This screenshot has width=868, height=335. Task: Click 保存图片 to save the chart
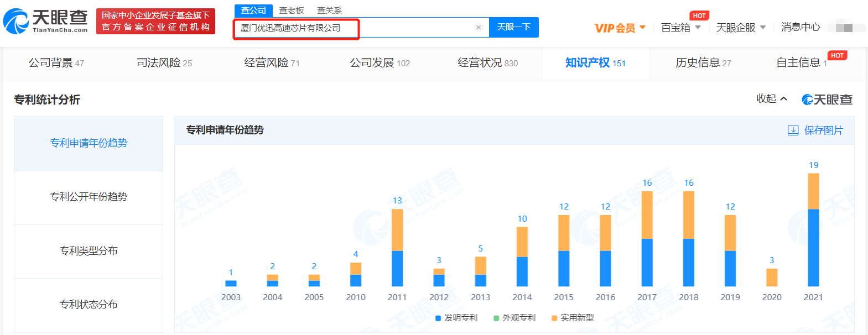[x=823, y=130]
